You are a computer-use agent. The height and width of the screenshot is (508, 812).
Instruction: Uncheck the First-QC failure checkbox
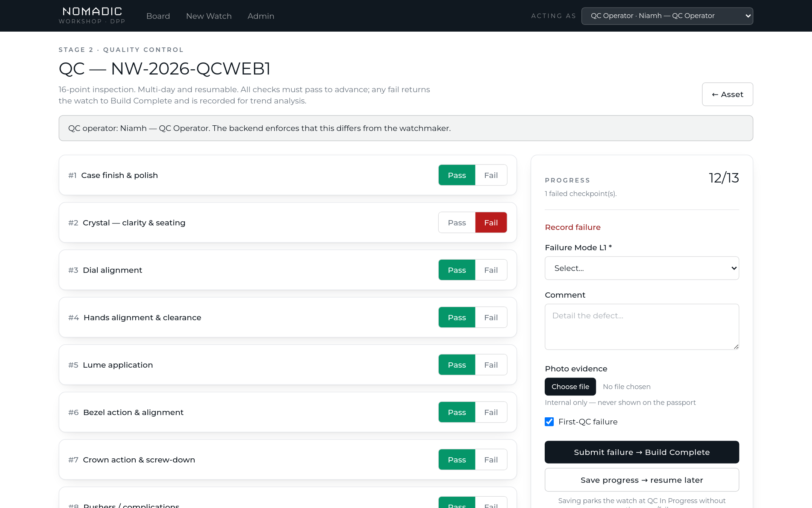click(549, 422)
